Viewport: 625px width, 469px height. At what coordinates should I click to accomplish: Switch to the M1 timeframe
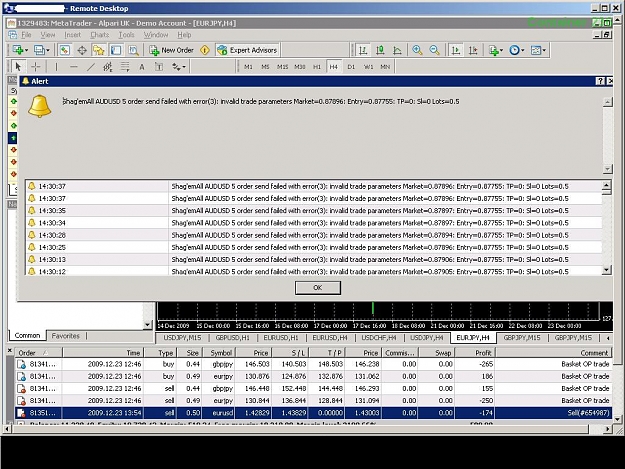(x=248, y=67)
